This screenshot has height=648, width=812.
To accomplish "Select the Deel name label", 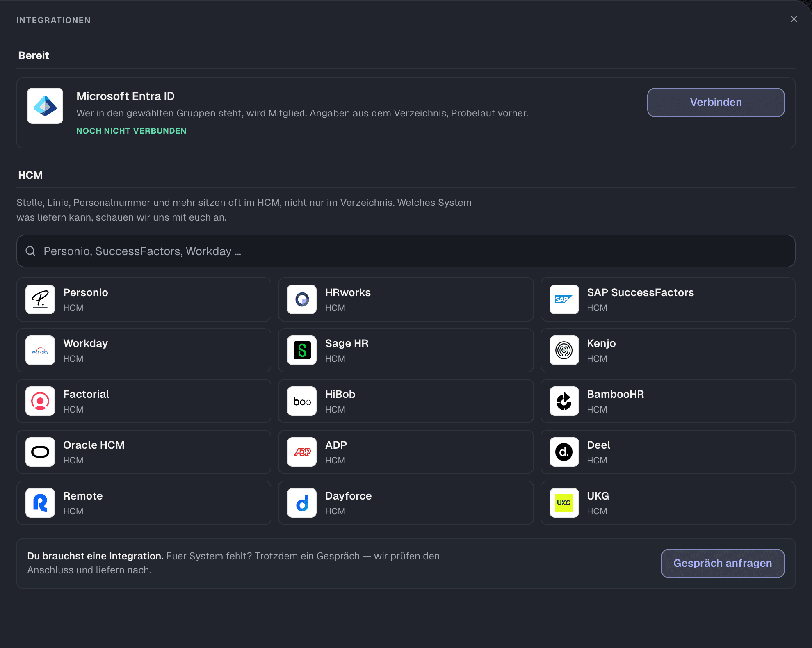I will tap(598, 445).
